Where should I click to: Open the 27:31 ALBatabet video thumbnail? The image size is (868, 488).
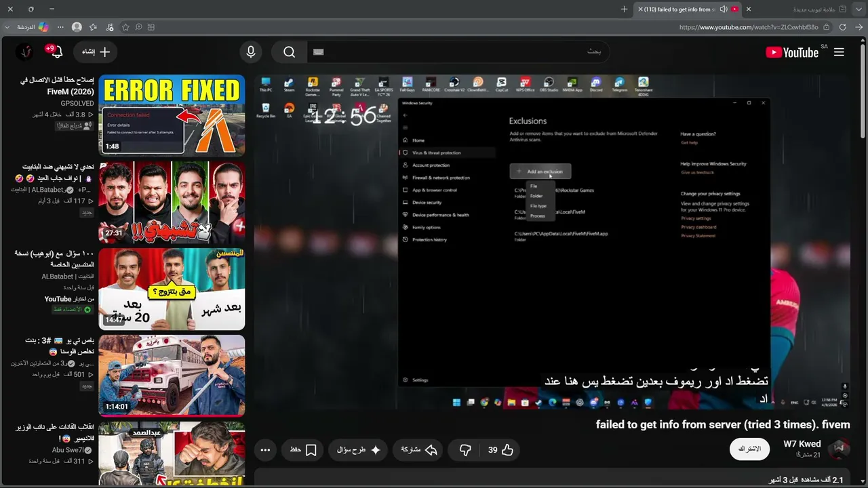(172, 202)
